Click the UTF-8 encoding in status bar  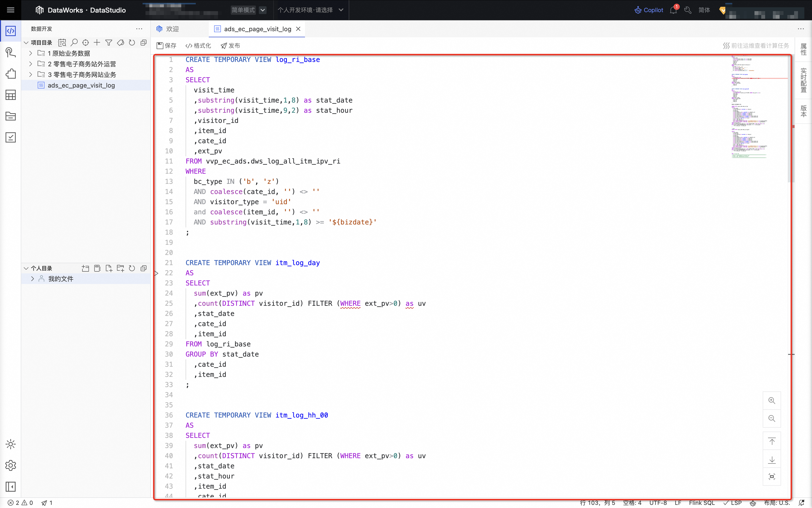(x=658, y=503)
